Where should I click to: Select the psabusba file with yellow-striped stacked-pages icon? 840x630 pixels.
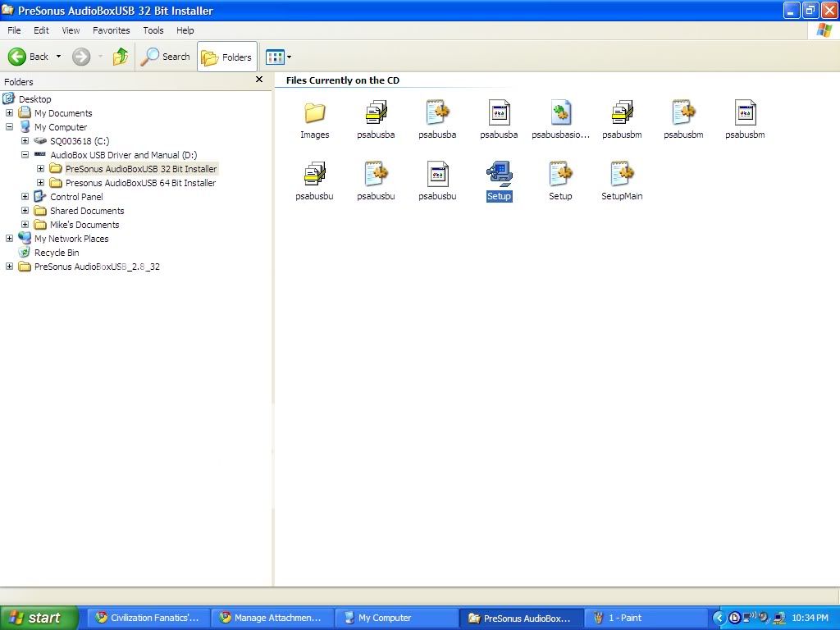(x=376, y=120)
